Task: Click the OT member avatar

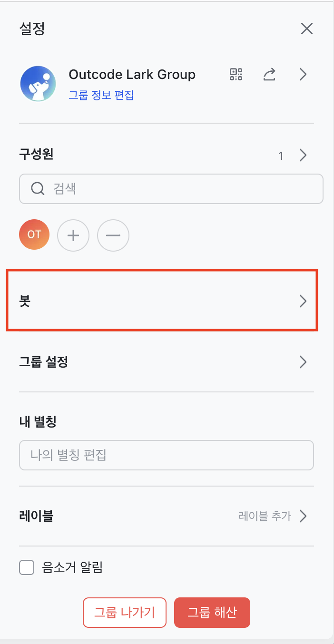Action: pos(34,234)
